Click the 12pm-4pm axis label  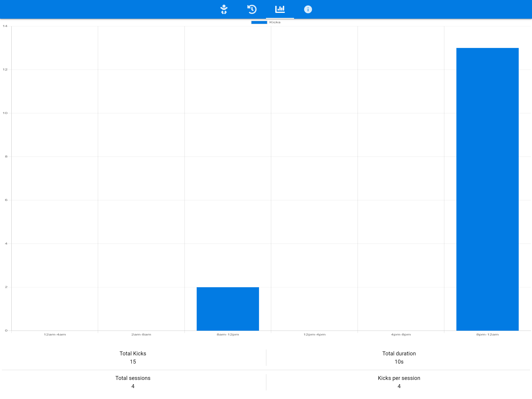[314, 335]
